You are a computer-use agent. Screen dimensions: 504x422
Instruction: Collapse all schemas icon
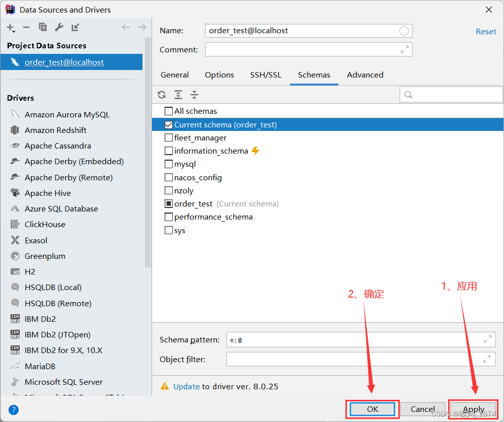click(x=194, y=95)
